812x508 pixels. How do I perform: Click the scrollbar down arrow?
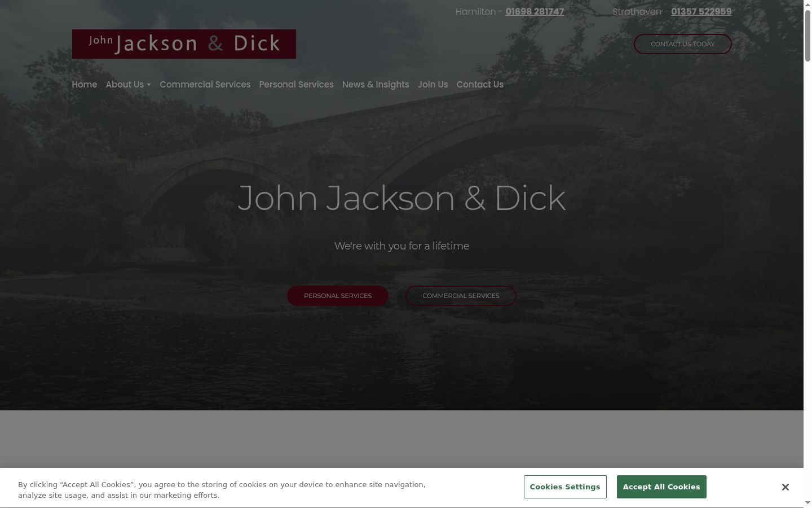[807, 503]
